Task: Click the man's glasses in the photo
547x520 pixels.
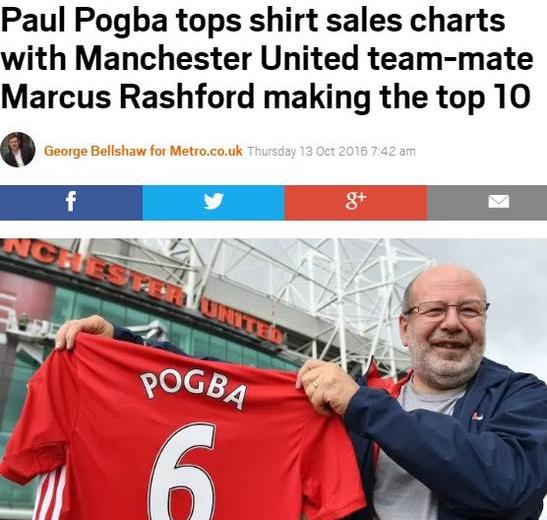Action: click(x=448, y=309)
